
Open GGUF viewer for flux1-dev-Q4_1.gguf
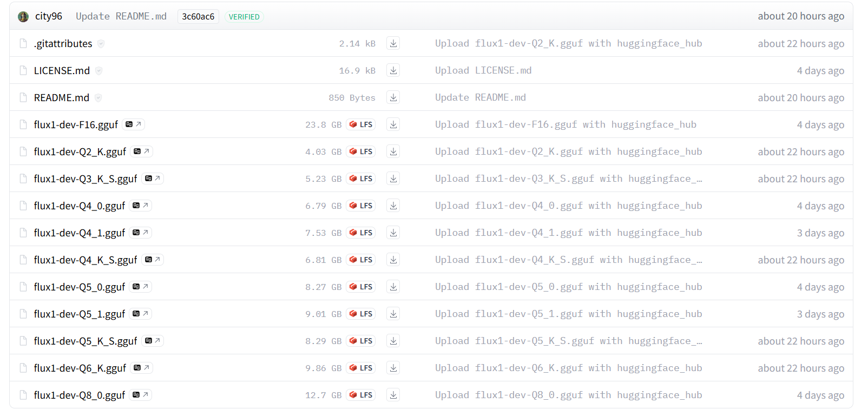[x=140, y=233]
